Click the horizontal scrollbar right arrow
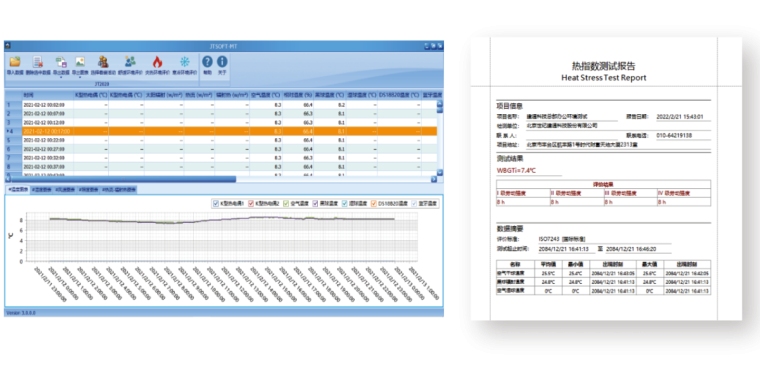 tap(434, 179)
